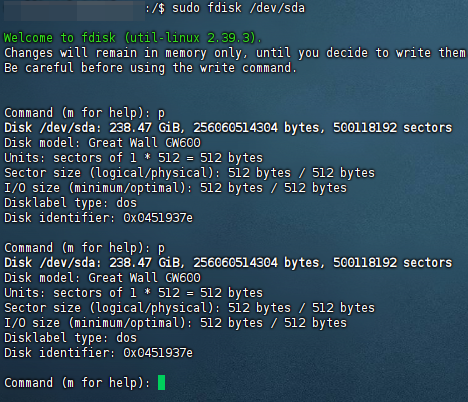Viewport: 468px width, 402px height.
Task: Click the 'Be careful before using the write command' line
Action: click(150, 68)
